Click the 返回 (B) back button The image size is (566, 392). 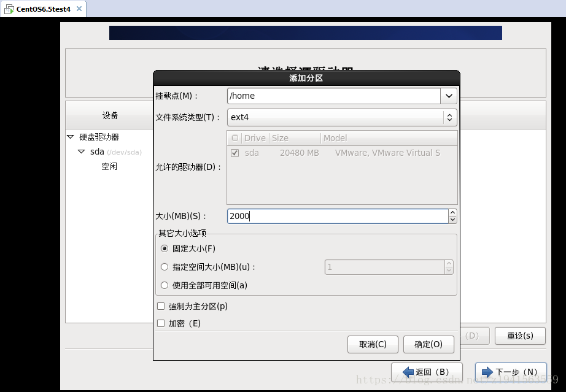click(427, 372)
